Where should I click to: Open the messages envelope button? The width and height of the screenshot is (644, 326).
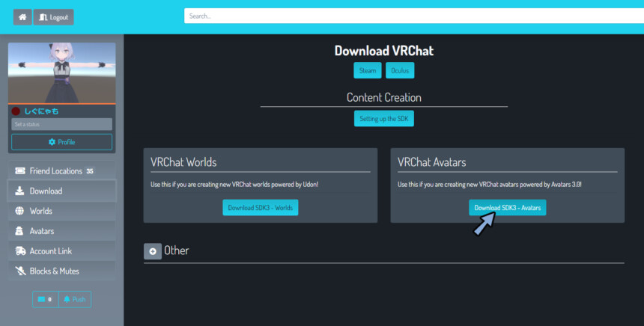pos(46,299)
